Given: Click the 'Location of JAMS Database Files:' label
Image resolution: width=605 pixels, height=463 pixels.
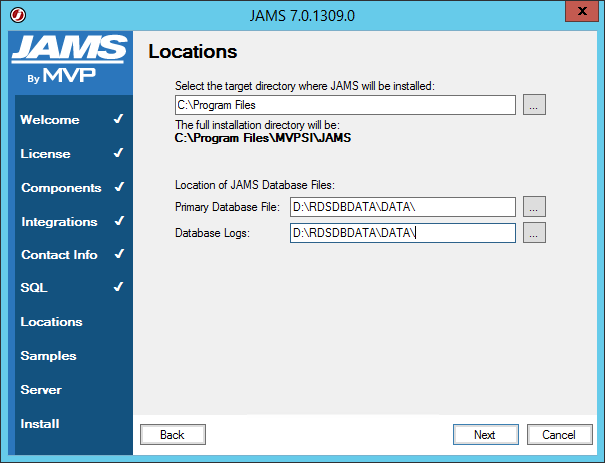Looking at the screenshot, I should tap(255, 185).
